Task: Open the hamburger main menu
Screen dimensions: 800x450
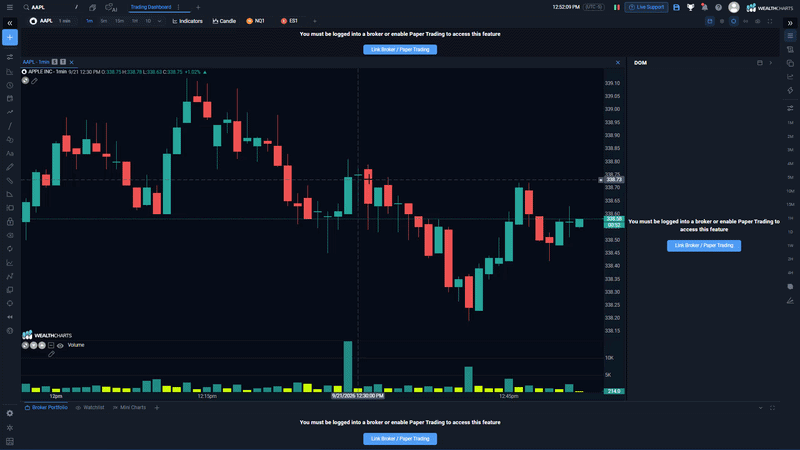Action: 10,7
